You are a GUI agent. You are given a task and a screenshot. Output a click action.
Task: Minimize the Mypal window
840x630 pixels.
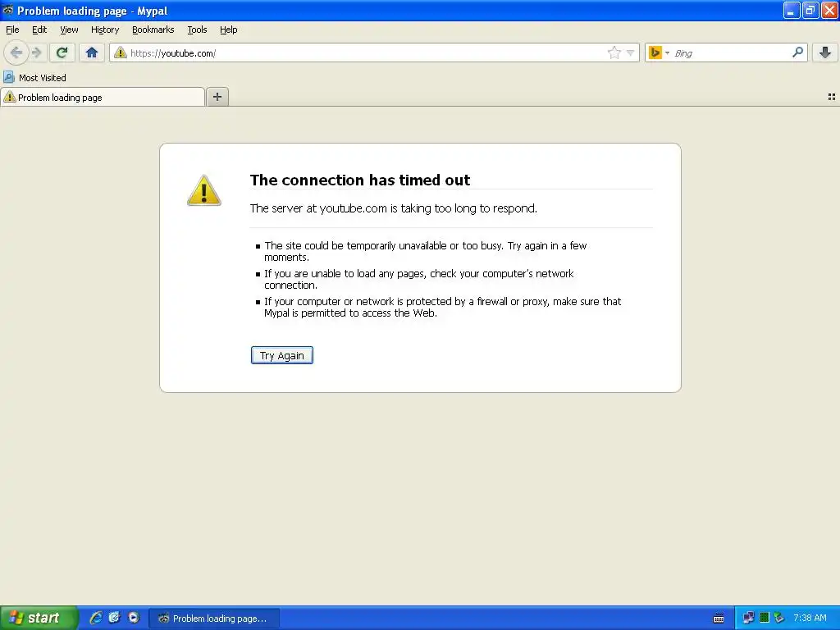tap(792, 10)
